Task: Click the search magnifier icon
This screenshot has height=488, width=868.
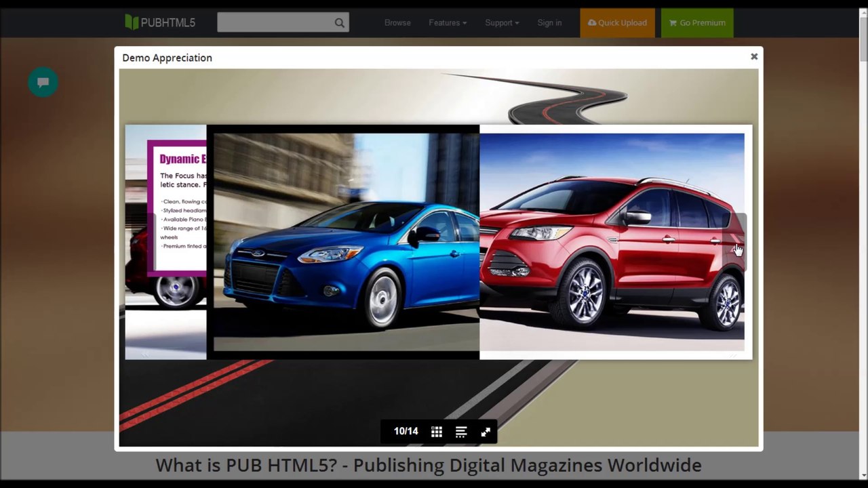Action: pos(340,23)
